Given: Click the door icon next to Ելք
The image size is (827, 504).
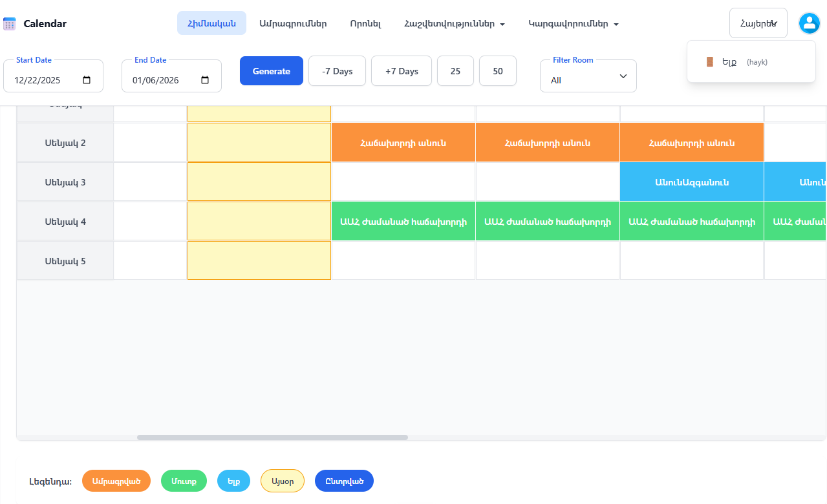Looking at the screenshot, I should [709, 62].
